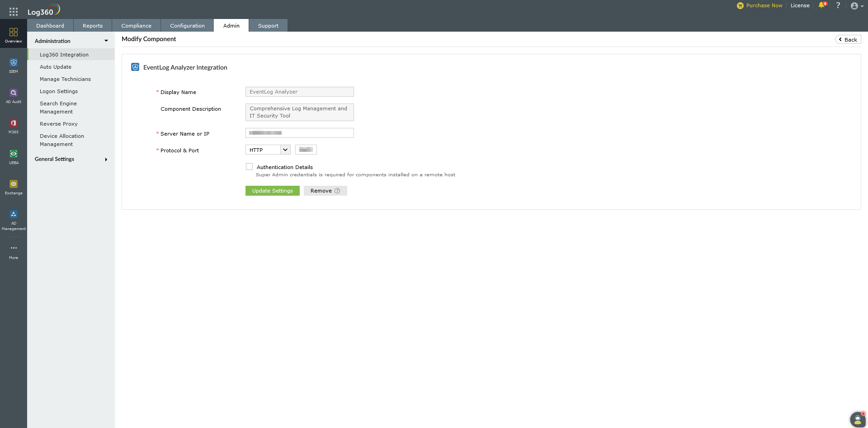The height and width of the screenshot is (428, 868).
Task: Open the HTTP protocol dropdown
Action: tap(268, 150)
